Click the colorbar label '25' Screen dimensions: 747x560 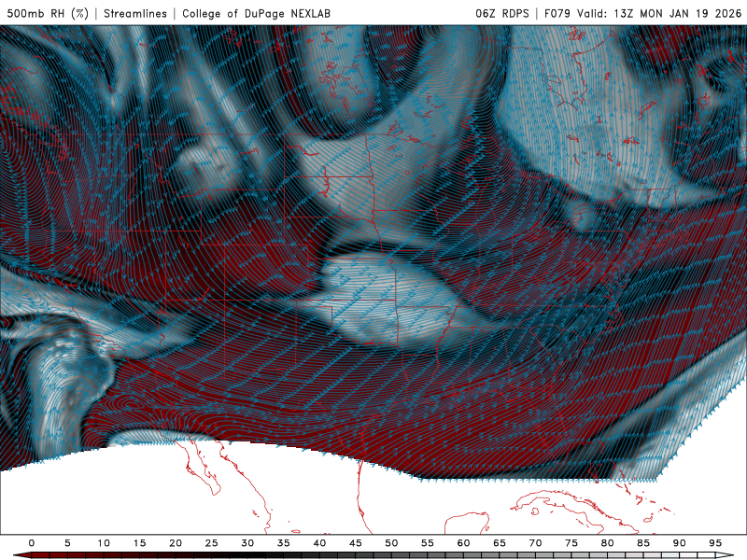pos(212,543)
